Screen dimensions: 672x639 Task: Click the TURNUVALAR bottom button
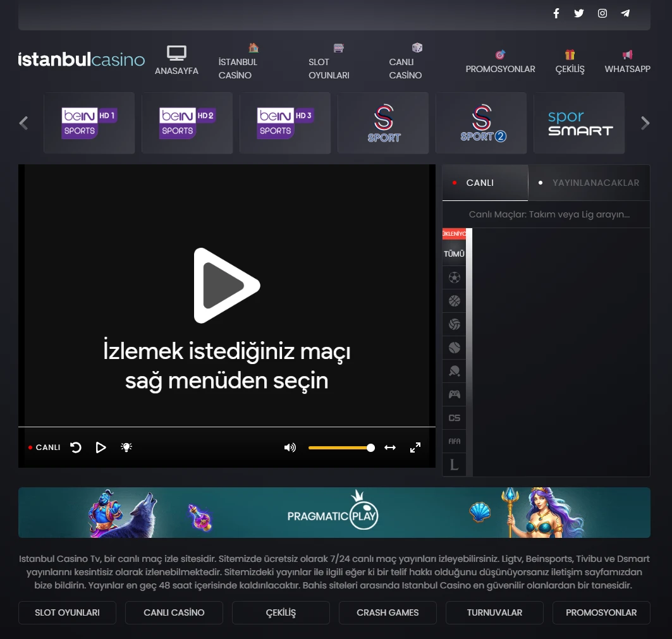(x=494, y=612)
